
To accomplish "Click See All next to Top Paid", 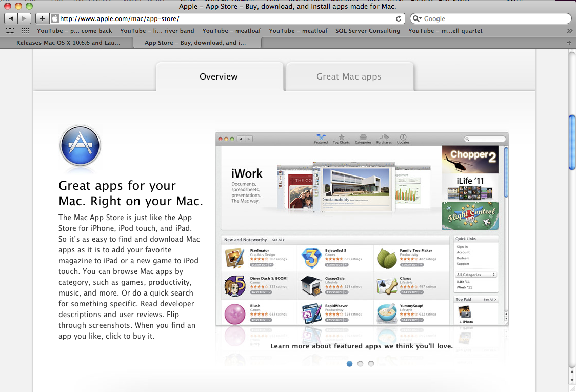I will [x=490, y=300].
